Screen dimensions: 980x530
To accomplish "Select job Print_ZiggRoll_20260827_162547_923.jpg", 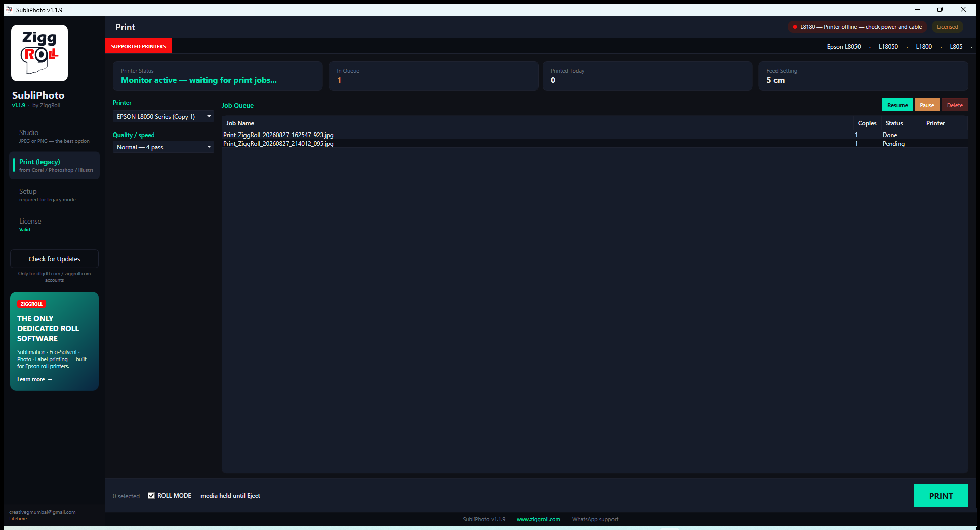I will tap(595, 135).
